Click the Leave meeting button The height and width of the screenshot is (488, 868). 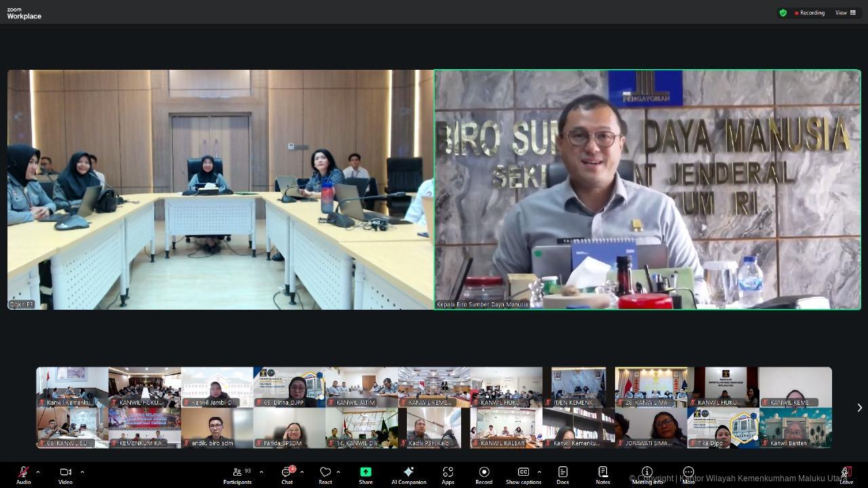tap(846, 472)
